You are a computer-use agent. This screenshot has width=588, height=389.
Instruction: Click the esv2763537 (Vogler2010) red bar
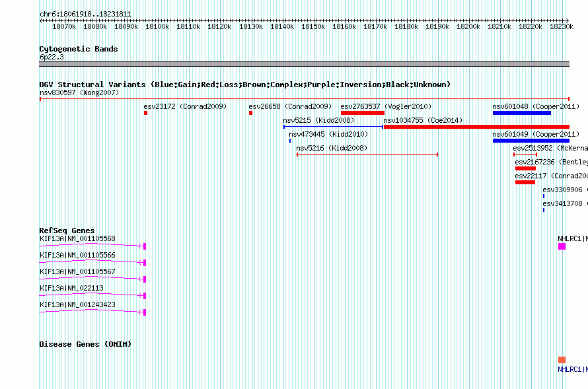(x=363, y=113)
